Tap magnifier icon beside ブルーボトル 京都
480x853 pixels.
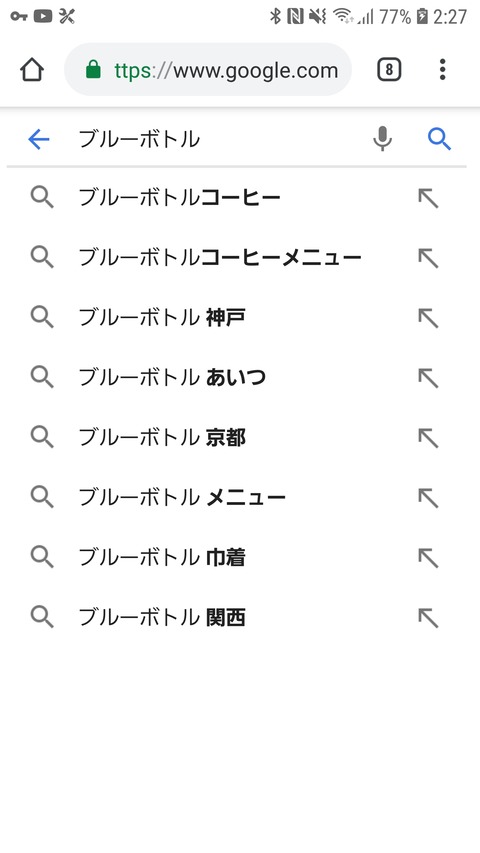[x=42, y=437]
